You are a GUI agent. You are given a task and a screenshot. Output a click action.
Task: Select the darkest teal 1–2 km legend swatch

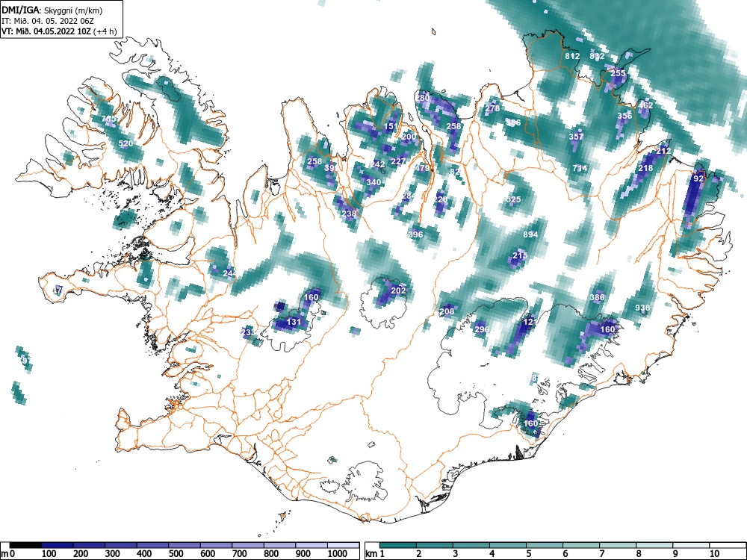point(398,545)
